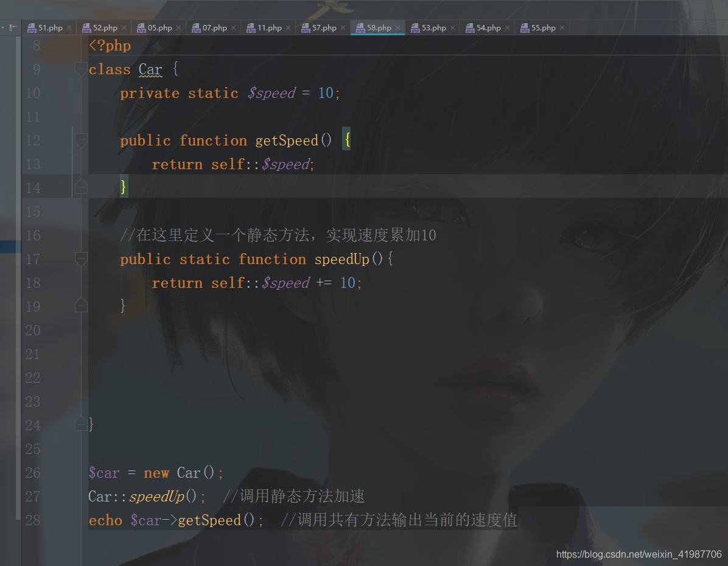Click the highlighted opening brace on line 12
Screen dimensions: 728x566
click(x=347, y=139)
